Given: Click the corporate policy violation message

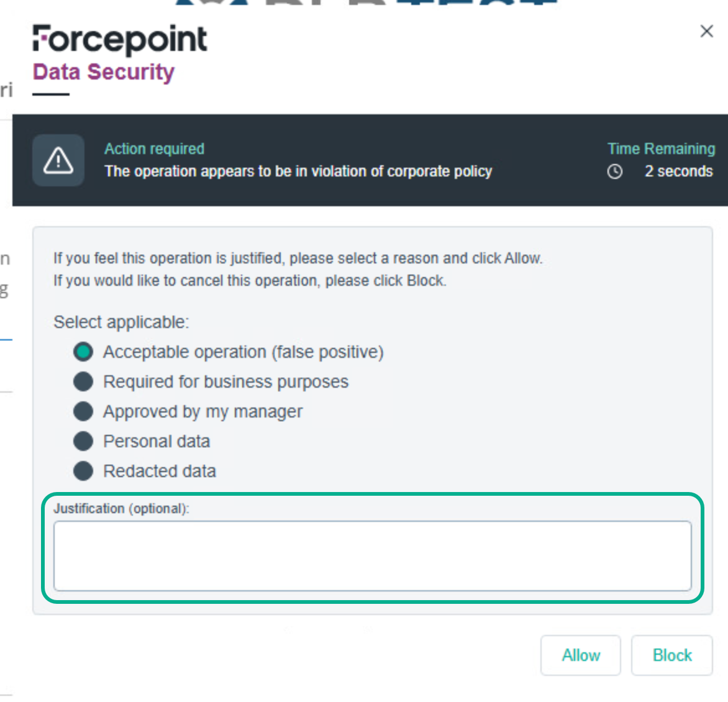Looking at the screenshot, I should (x=298, y=171).
